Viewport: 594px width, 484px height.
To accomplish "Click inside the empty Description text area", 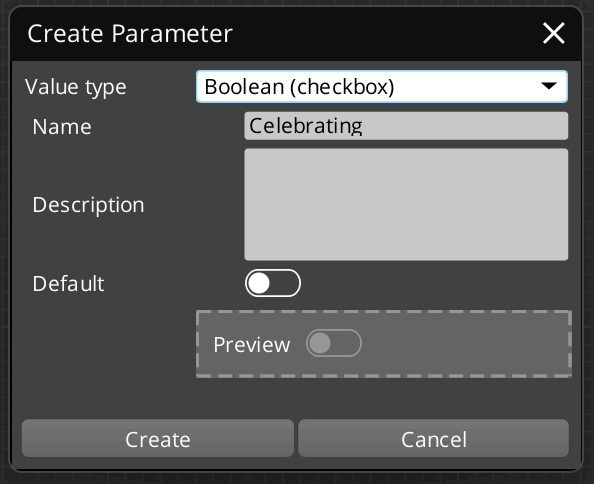I will (x=406, y=205).
